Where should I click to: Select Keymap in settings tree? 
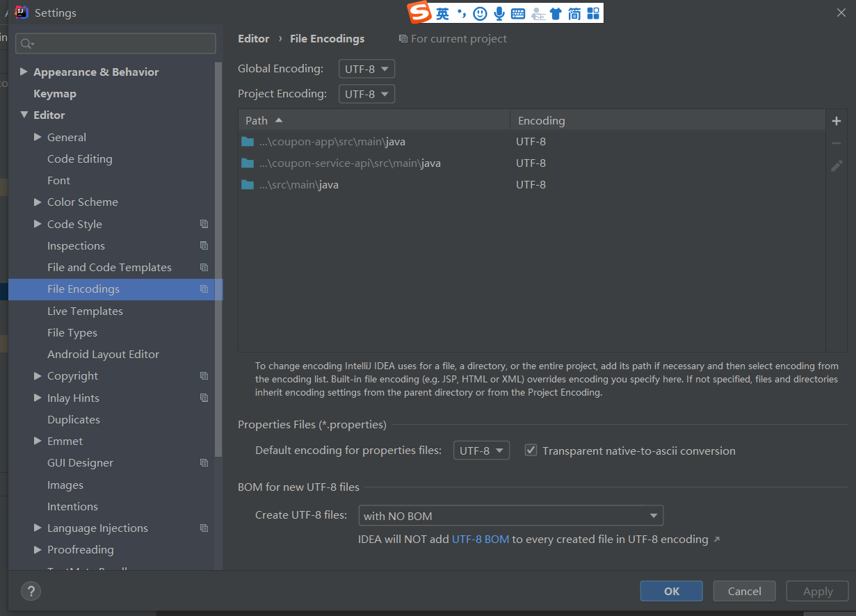click(x=55, y=93)
